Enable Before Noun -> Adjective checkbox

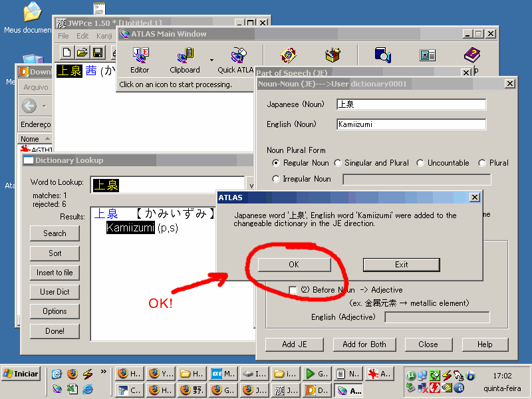pos(293,290)
